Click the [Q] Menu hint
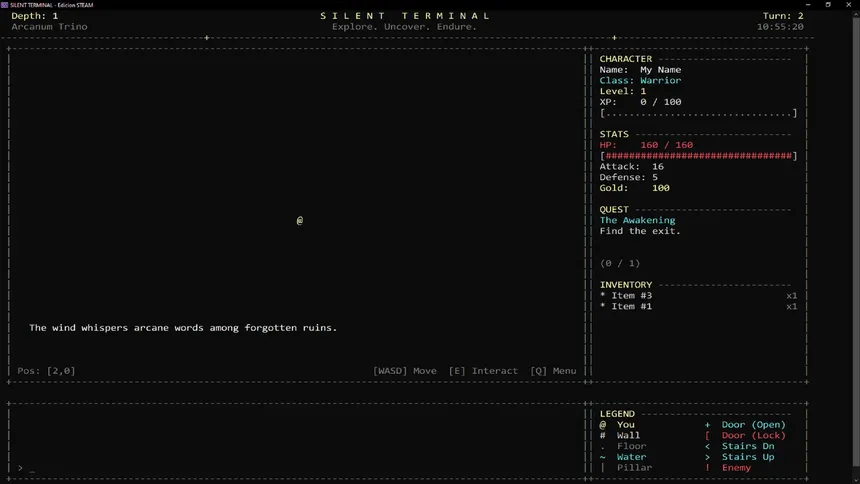Screen dimensions: 860x484 click(x=553, y=370)
